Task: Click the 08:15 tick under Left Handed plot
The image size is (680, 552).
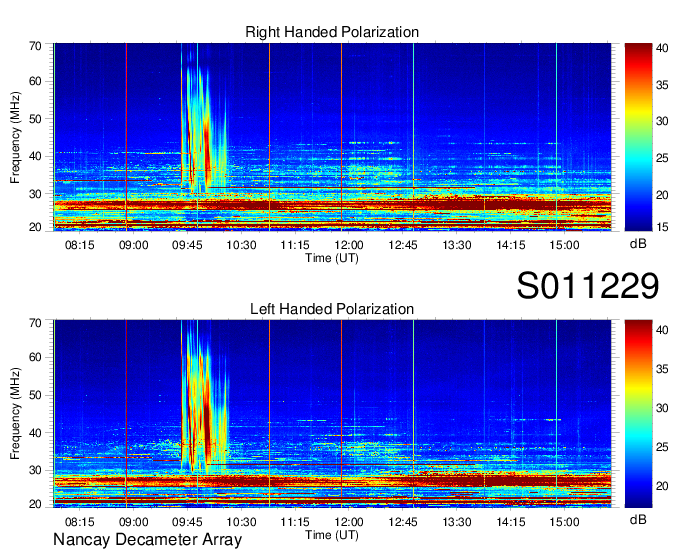Action: [80, 522]
